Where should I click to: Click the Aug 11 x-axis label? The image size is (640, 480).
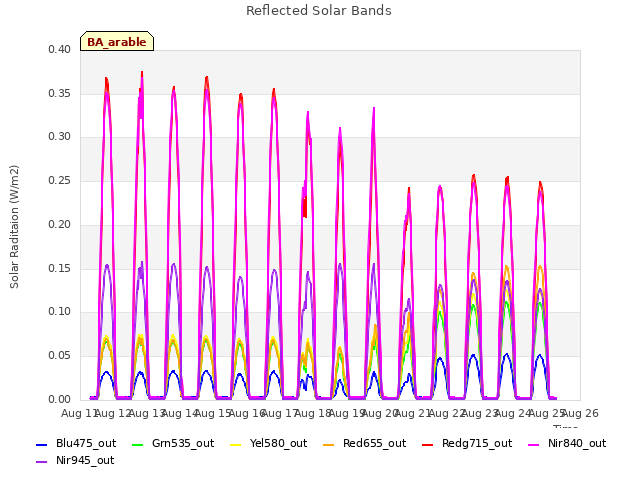click(x=79, y=414)
